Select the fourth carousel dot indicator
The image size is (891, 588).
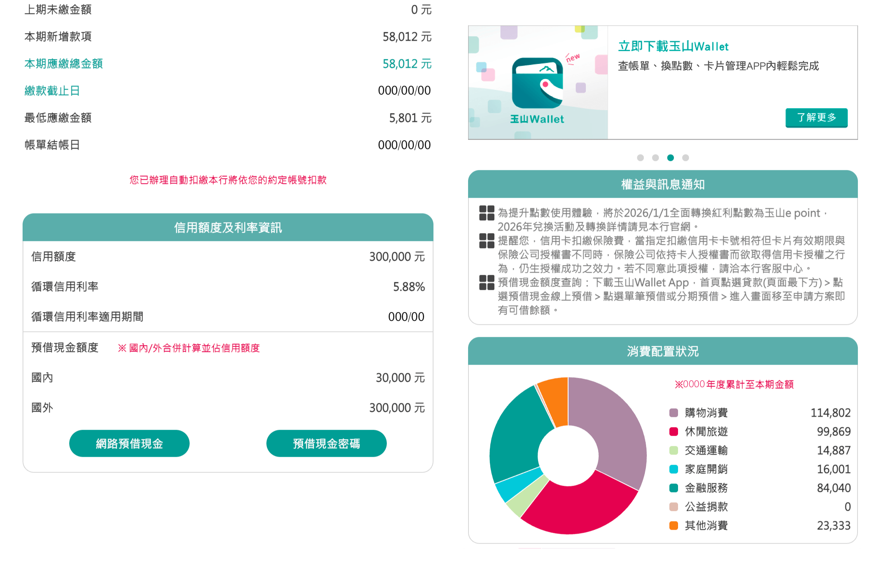point(685,158)
